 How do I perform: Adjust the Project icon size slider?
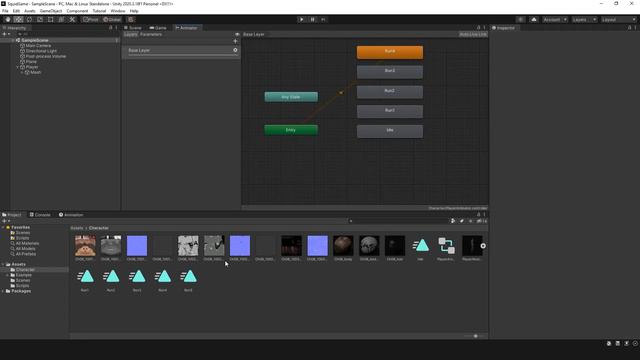tap(476, 336)
